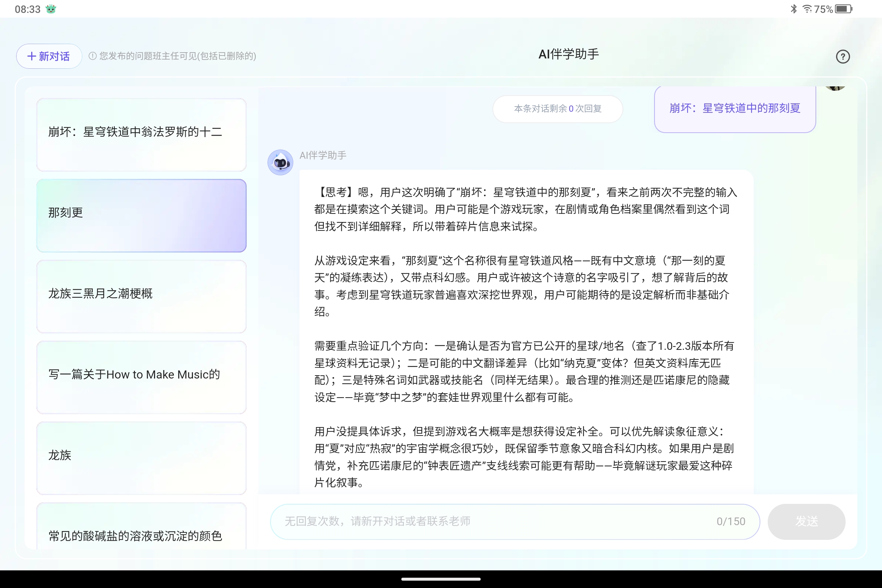Click the 0/150 character counter

coord(731,521)
